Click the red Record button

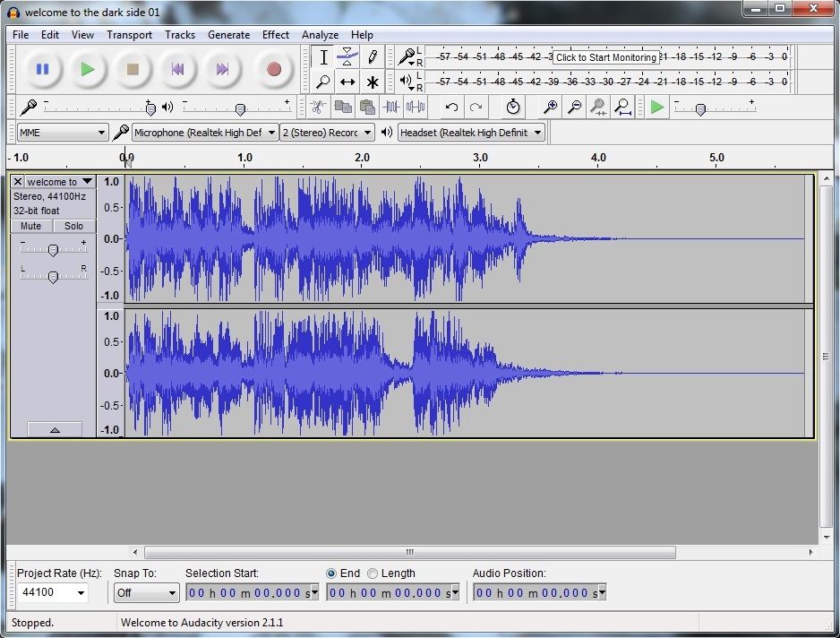(x=274, y=69)
